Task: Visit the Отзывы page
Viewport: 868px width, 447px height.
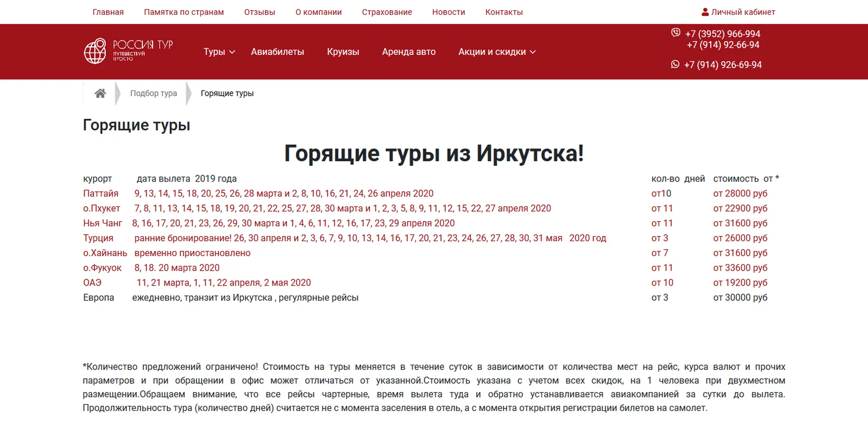Action: pos(260,12)
